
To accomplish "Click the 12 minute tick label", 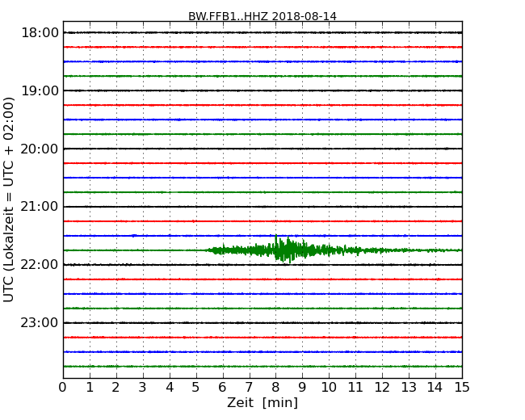I will [x=382, y=387].
